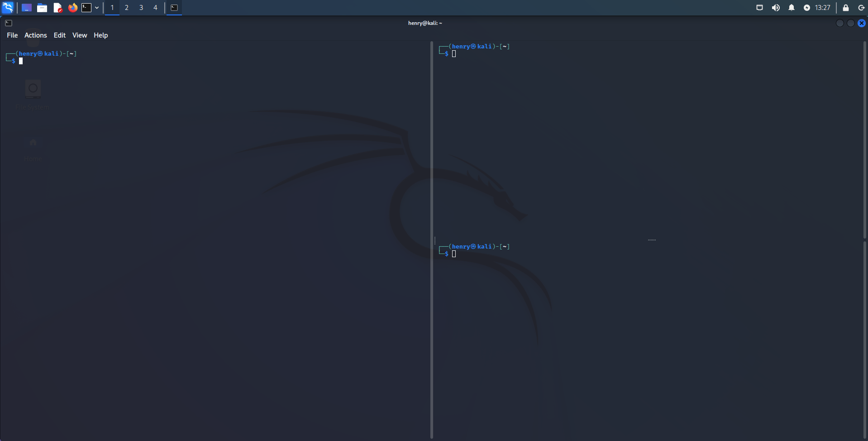Lock the screen with padlock icon

tap(845, 8)
